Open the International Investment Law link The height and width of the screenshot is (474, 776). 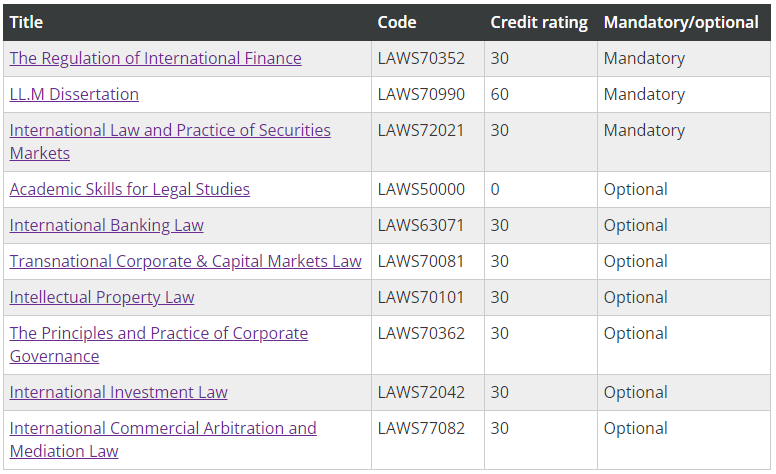(118, 392)
